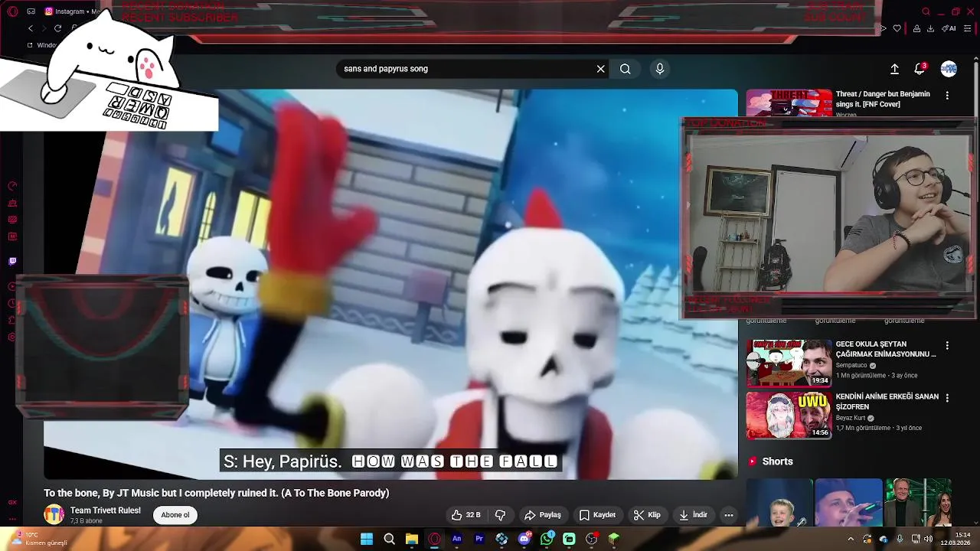
Task: Open options for Threat / Danger video
Action: pos(947,96)
